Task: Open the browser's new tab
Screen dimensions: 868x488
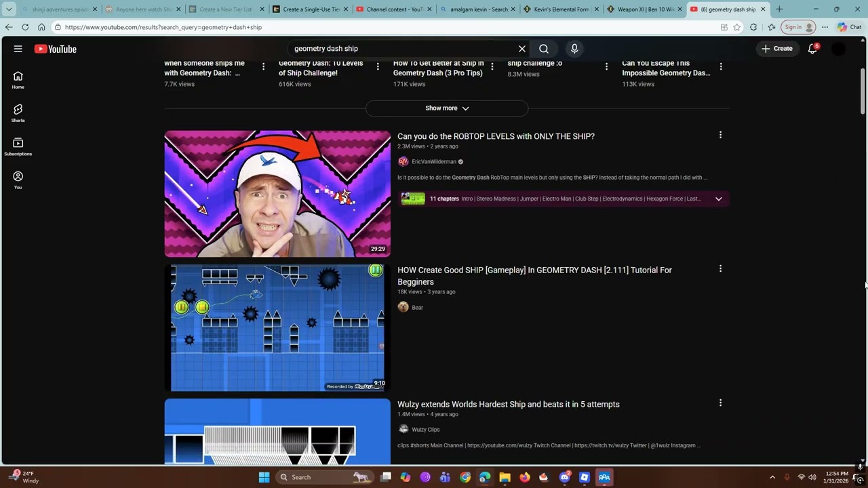Action: [779, 9]
